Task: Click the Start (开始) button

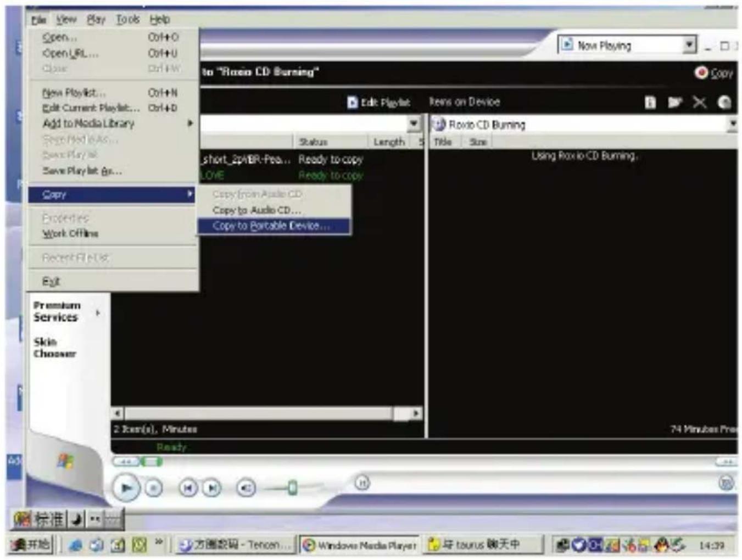Action: tap(31, 545)
